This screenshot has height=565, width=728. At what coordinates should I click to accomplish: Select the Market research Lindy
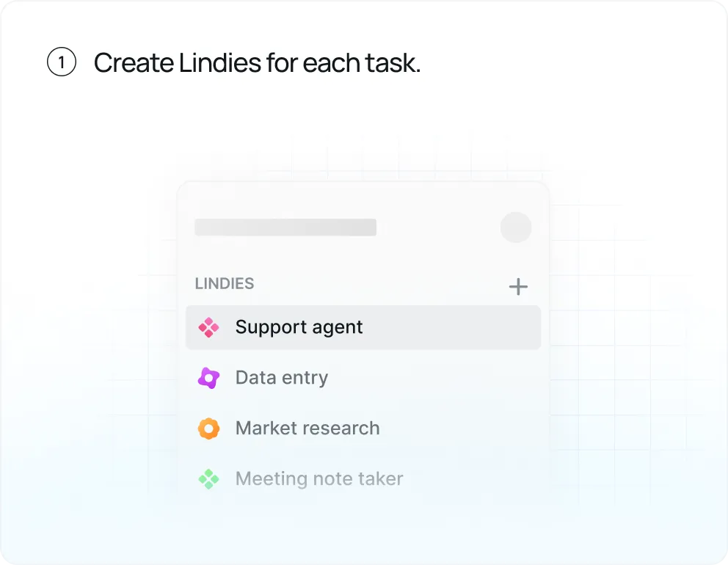coord(307,429)
